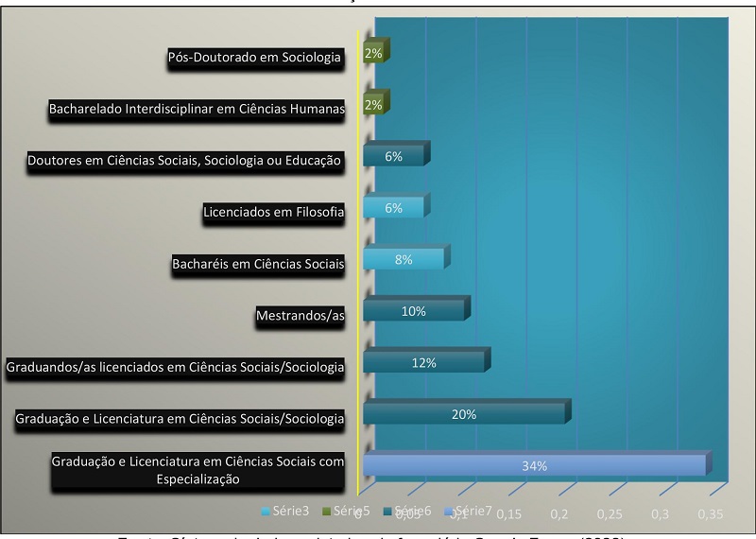This screenshot has height=539, width=756.
Task: Click the 'Mestrandos/as' category label
Action: 300,315
